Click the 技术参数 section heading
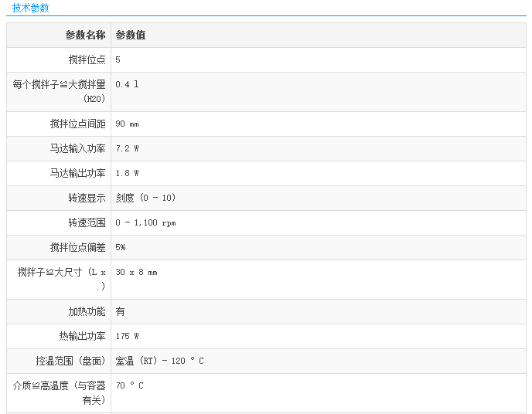The height and width of the screenshot is (414, 532). click(x=31, y=8)
